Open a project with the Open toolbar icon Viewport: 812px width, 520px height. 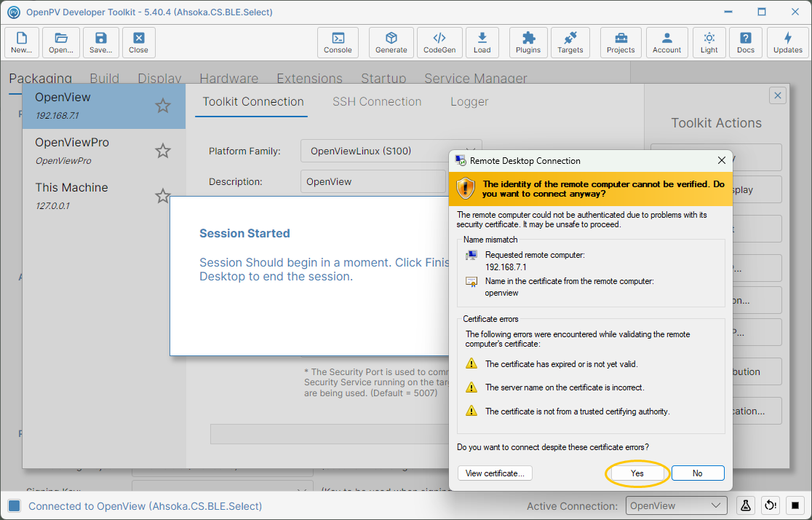coord(61,42)
